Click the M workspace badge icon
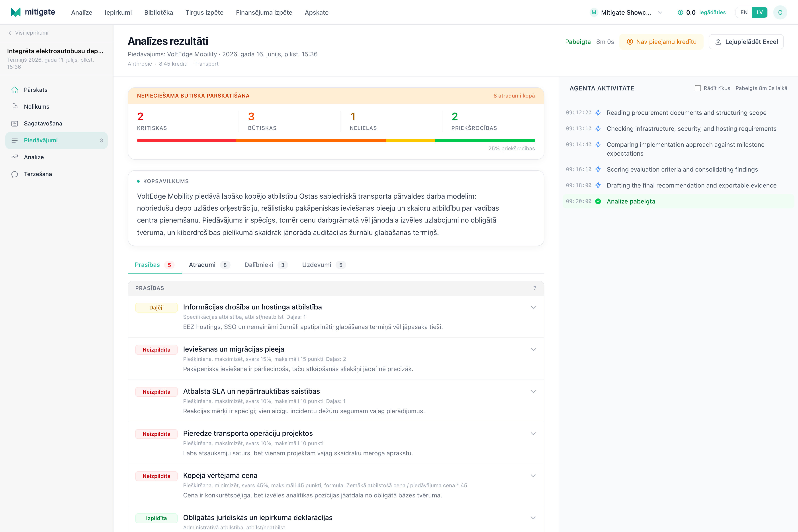Image resolution: width=798 pixels, height=532 pixels. 594,13
